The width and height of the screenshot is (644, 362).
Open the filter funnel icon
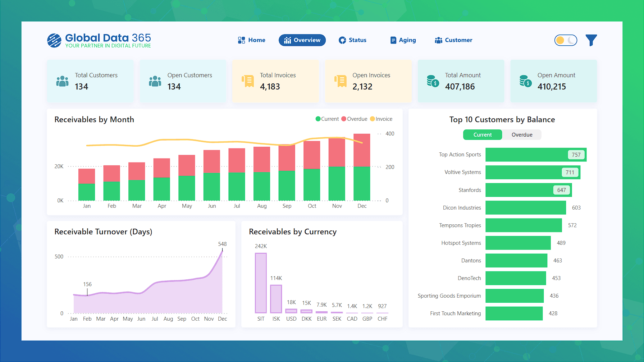(591, 40)
